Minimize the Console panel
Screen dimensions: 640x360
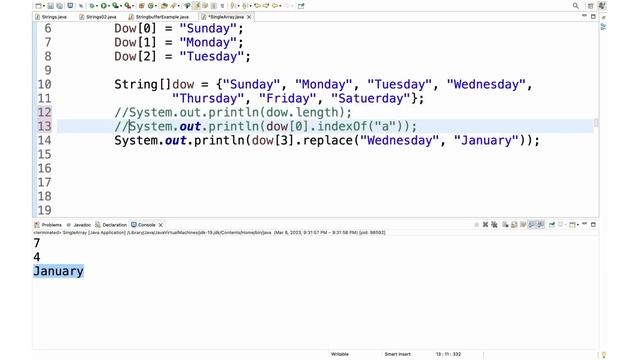(584, 224)
